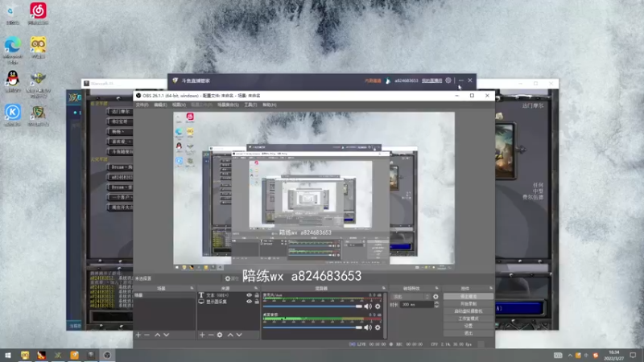Viewport: 644px width, 362px height.
Task: Open the QQ penguin desktop shortcut
Action: tap(13, 81)
